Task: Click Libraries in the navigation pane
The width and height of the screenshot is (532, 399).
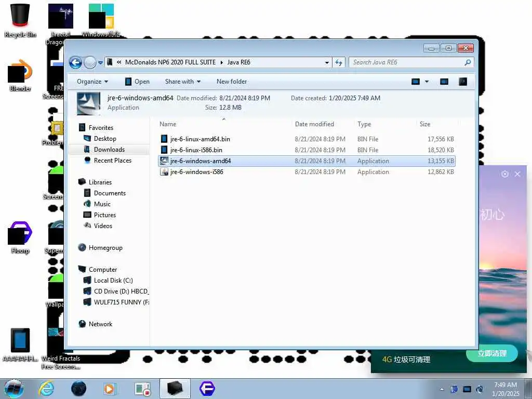Action: coord(100,182)
